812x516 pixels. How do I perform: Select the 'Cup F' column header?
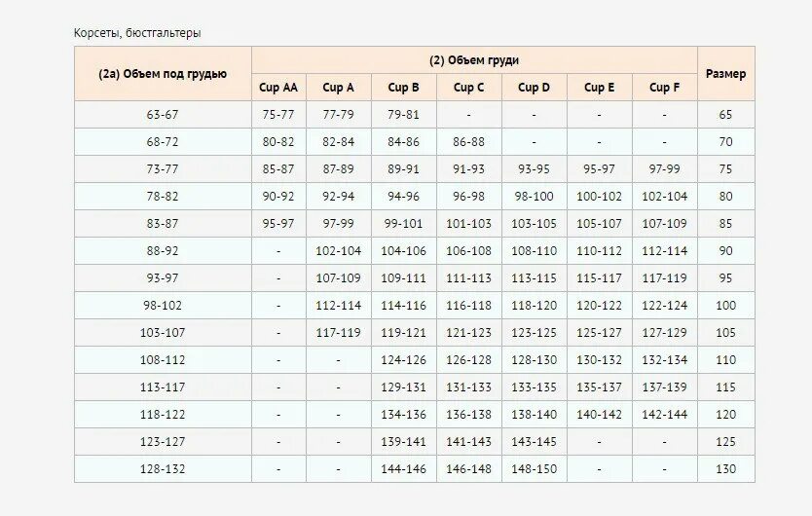(x=664, y=87)
